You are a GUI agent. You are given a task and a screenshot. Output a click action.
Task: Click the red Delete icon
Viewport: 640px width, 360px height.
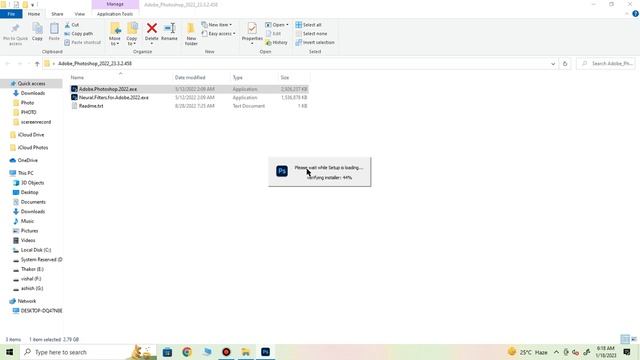tap(151, 28)
